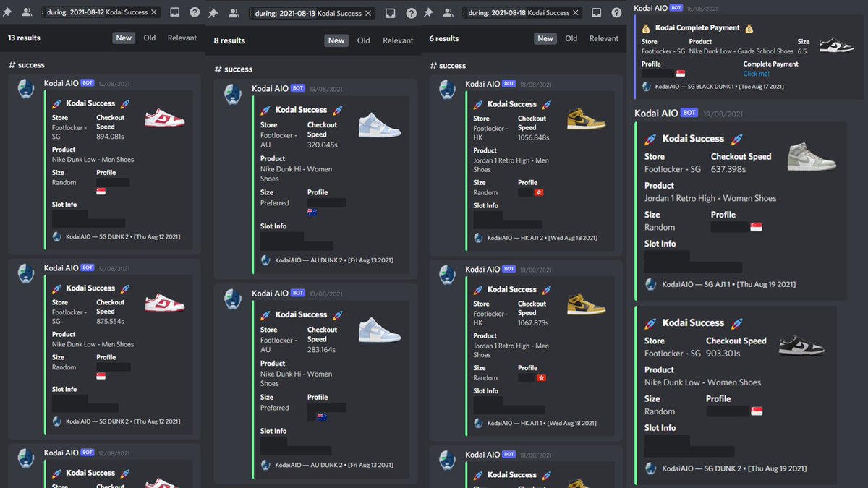Click Kodai AIO avatar beside the 1056.848s checkout
This screenshot has width=868, height=488.
pos(448,91)
